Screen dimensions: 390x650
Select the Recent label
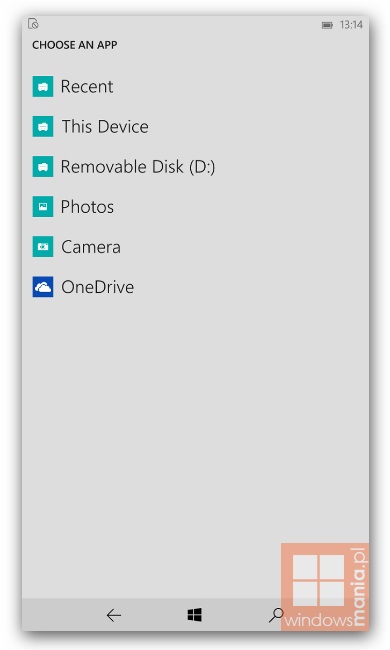87,87
